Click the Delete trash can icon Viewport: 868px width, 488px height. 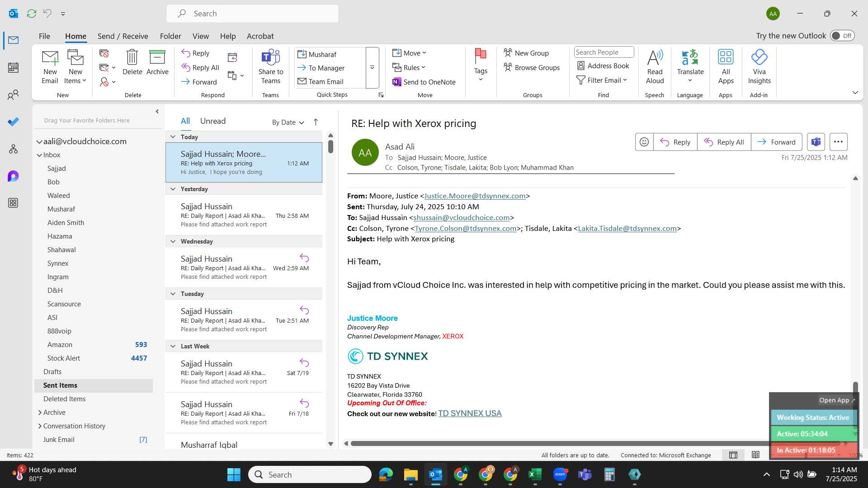pyautogui.click(x=132, y=62)
